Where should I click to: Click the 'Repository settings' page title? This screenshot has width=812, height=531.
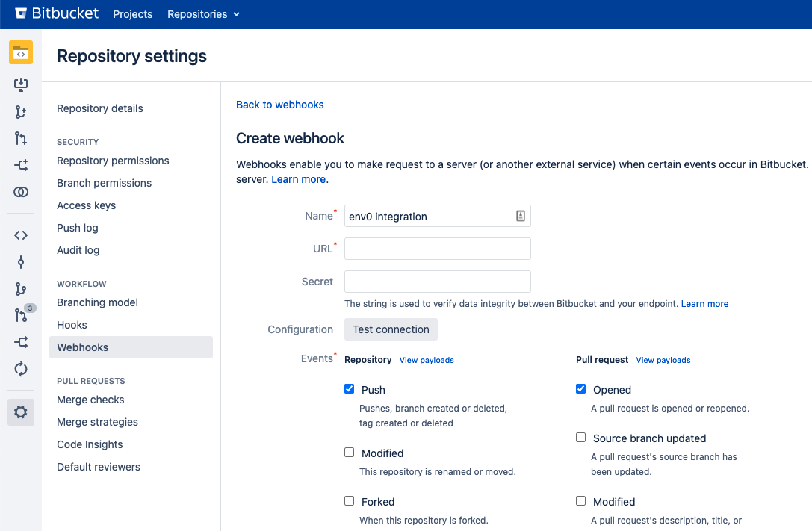[131, 56]
